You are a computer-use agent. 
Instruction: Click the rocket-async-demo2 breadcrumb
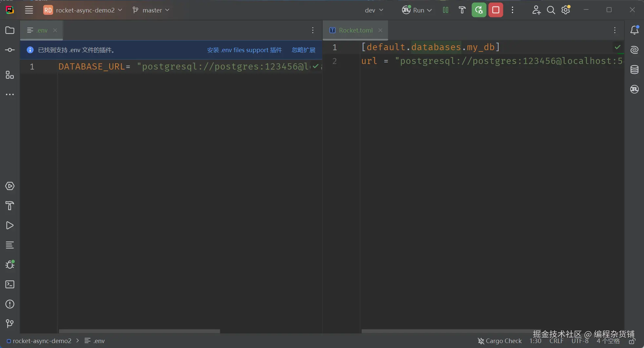(x=39, y=341)
